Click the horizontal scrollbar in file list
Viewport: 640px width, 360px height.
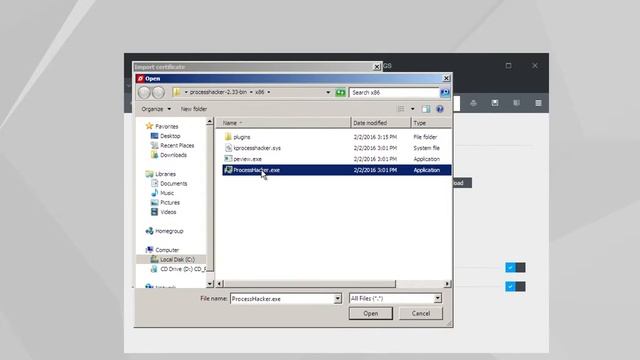310,284
